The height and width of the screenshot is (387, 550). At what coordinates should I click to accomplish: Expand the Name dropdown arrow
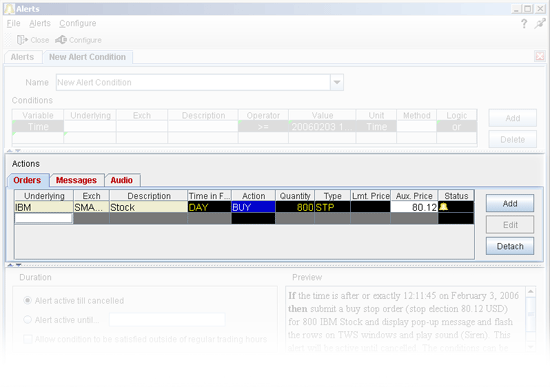coord(337,82)
